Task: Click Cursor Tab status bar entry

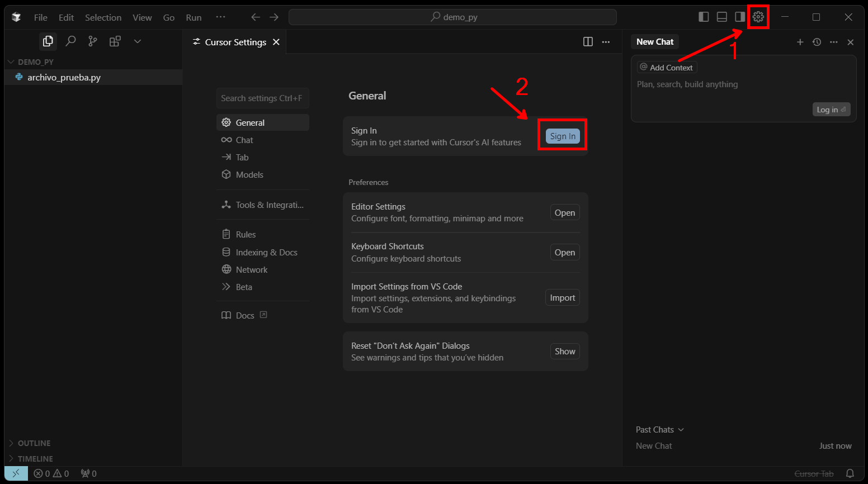Action: 814,473
